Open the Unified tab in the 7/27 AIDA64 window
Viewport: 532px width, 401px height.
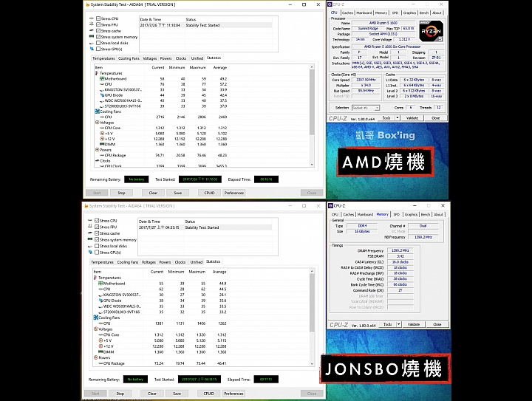pos(196,262)
